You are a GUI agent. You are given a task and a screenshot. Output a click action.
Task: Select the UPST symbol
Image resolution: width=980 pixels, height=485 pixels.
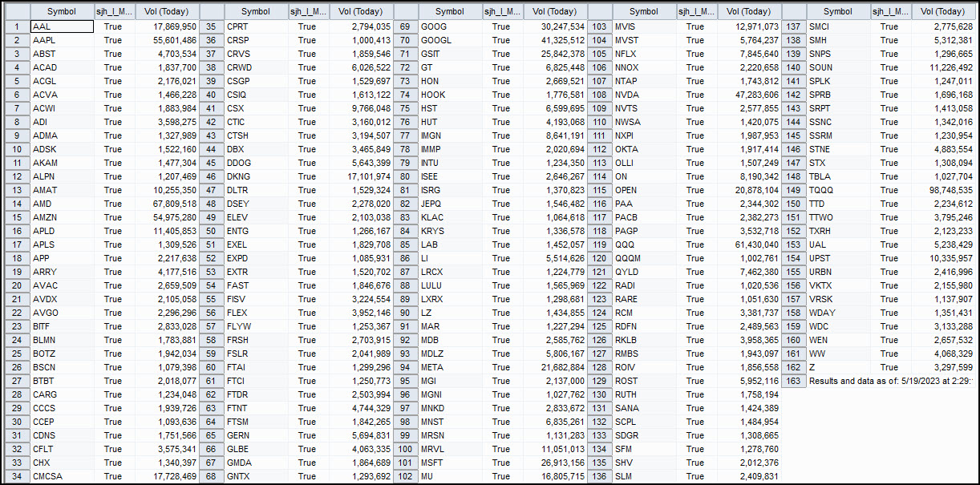point(838,258)
